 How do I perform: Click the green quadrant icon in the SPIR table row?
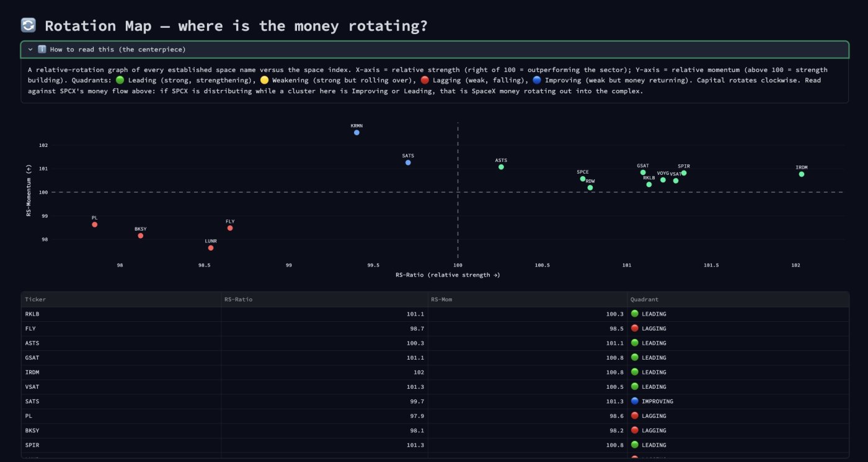634,445
